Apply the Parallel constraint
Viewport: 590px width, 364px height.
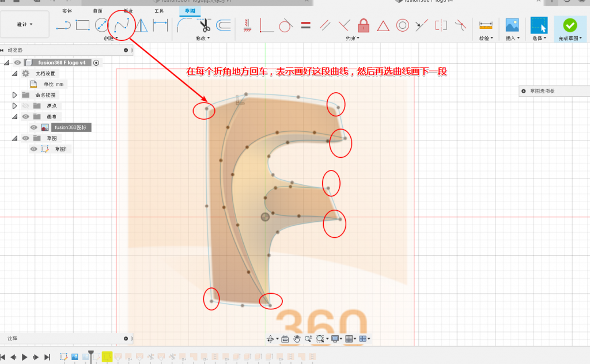pos(325,25)
